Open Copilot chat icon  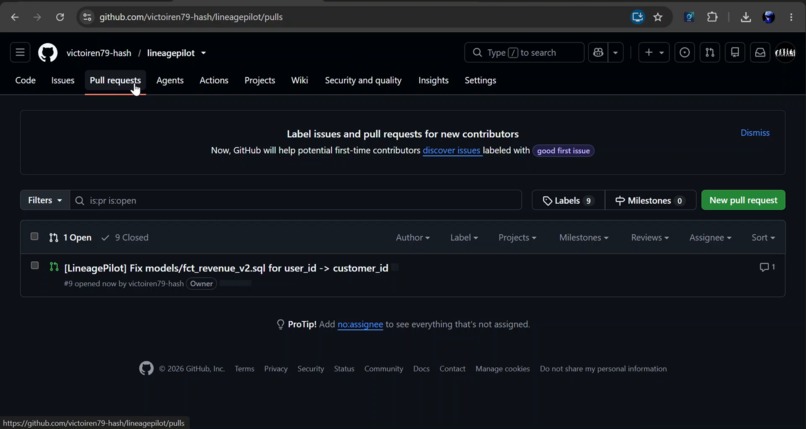pos(598,52)
